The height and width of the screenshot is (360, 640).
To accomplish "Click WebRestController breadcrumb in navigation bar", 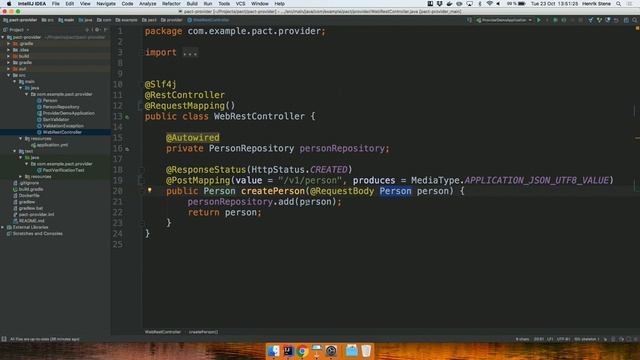I will click(209, 20).
